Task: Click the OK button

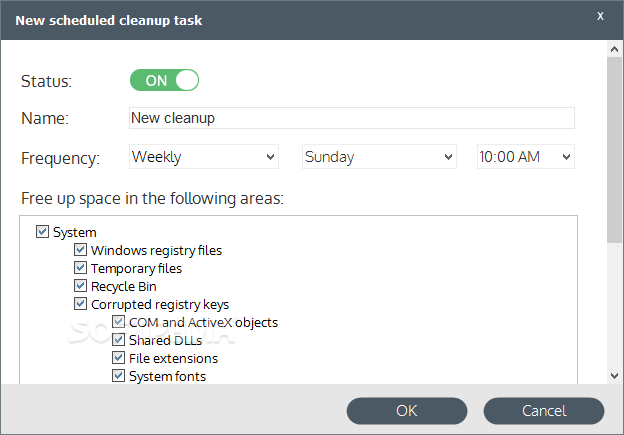Action: pyautogui.click(x=407, y=411)
